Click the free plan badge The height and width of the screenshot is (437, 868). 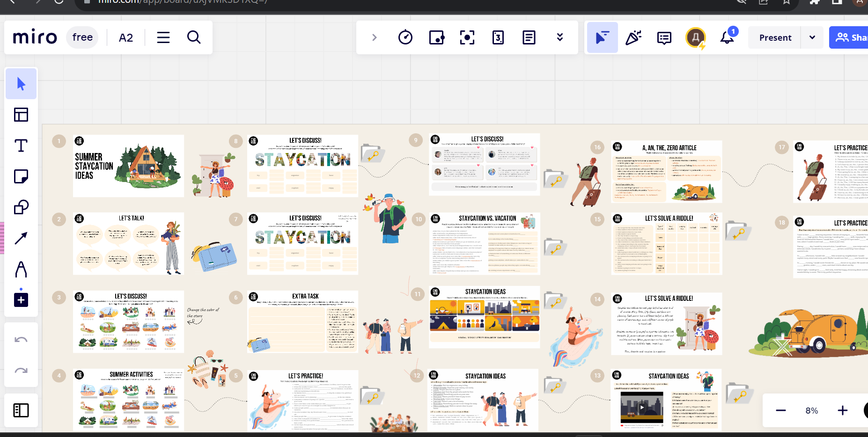[x=83, y=37]
